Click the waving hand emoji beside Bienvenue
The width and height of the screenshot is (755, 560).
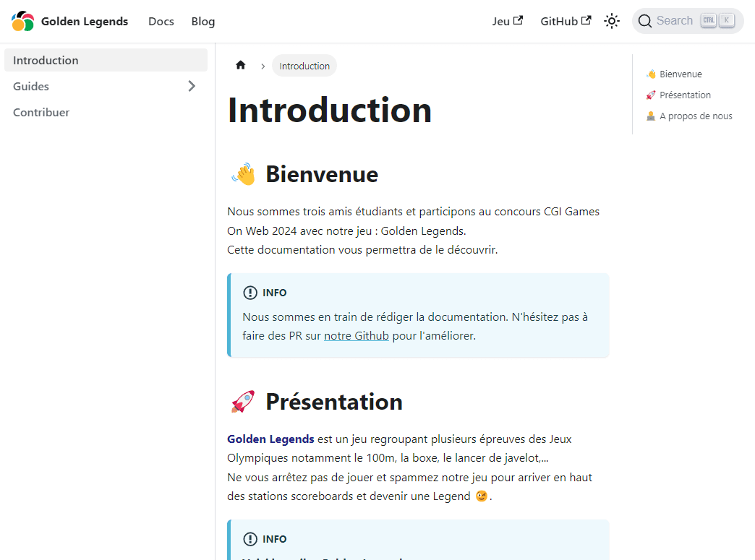click(x=244, y=174)
